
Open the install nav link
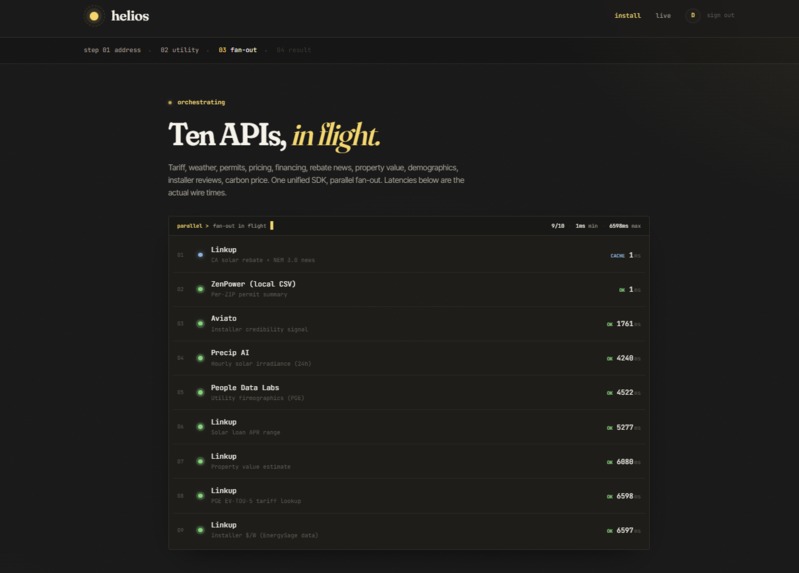point(627,16)
